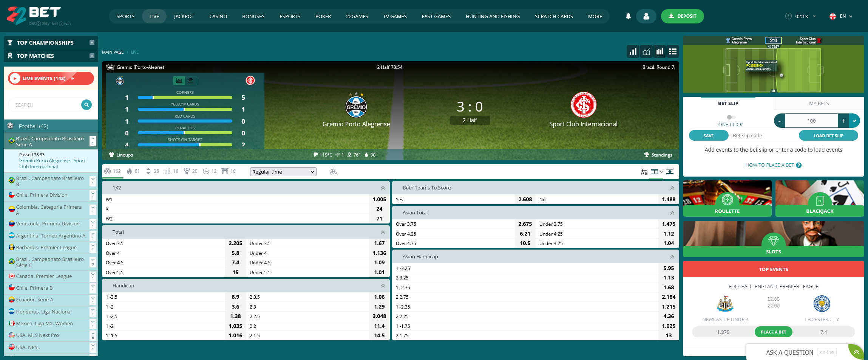The width and height of the screenshot is (868, 360).
Task: Click the green Deposit button
Action: (x=682, y=16)
